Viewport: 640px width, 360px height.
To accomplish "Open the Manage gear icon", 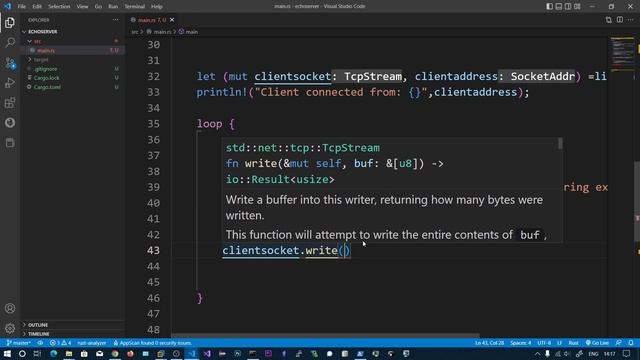I will tap(10, 328).
